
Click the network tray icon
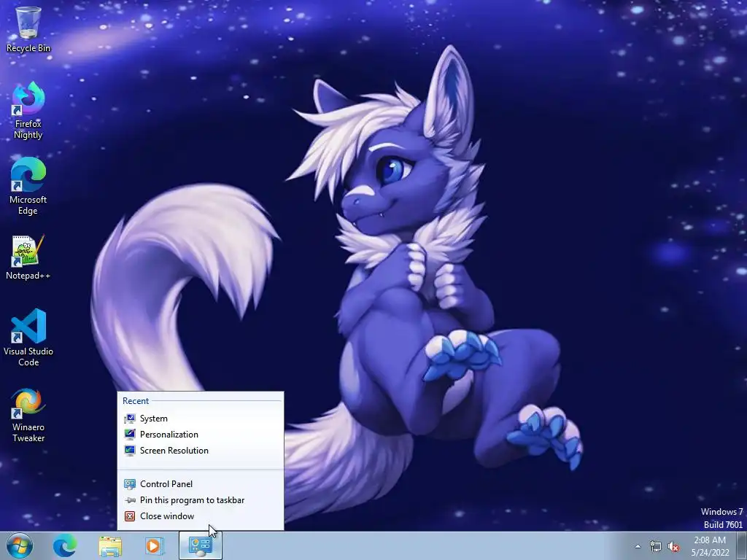(656, 547)
